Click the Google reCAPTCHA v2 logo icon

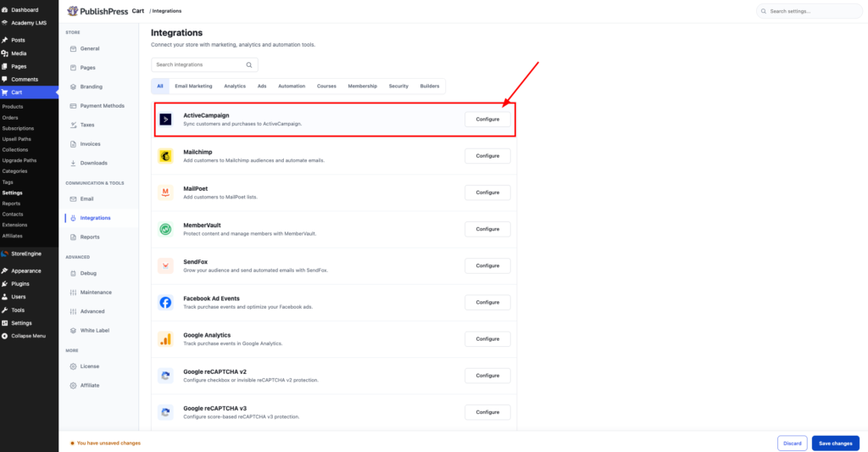pyautogui.click(x=165, y=375)
